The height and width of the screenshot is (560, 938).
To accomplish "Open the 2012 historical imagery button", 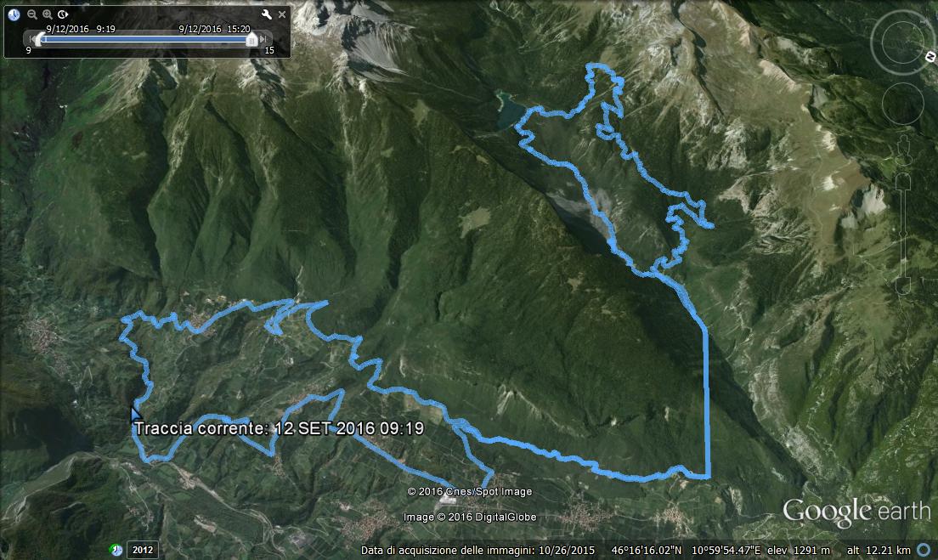I will [143, 550].
